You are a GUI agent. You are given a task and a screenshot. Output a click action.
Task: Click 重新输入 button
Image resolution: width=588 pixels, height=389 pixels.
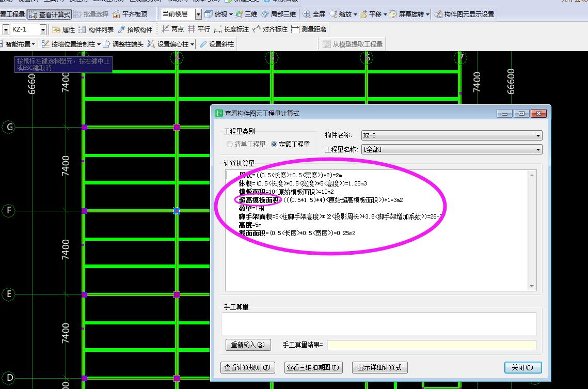point(248,345)
